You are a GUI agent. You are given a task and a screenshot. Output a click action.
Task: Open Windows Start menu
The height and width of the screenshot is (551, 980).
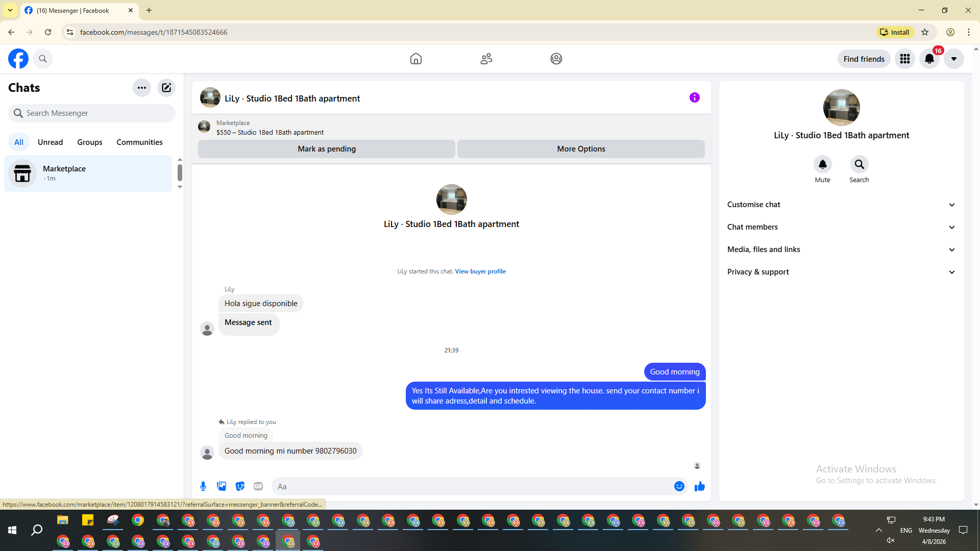pyautogui.click(x=12, y=531)
